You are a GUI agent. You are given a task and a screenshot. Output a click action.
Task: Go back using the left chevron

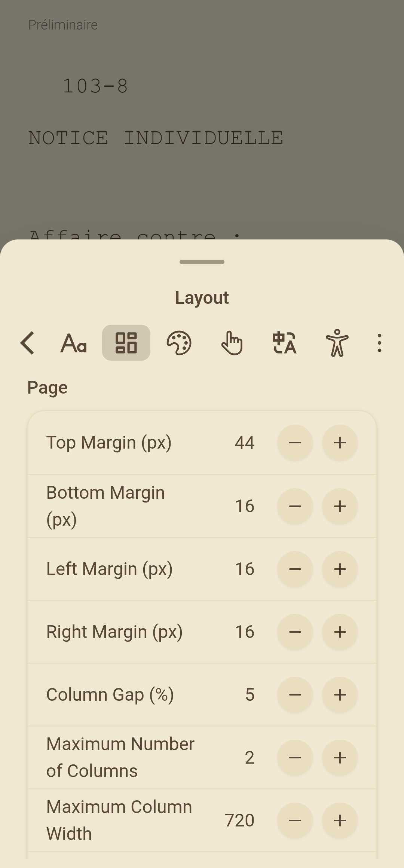point(28,343)
